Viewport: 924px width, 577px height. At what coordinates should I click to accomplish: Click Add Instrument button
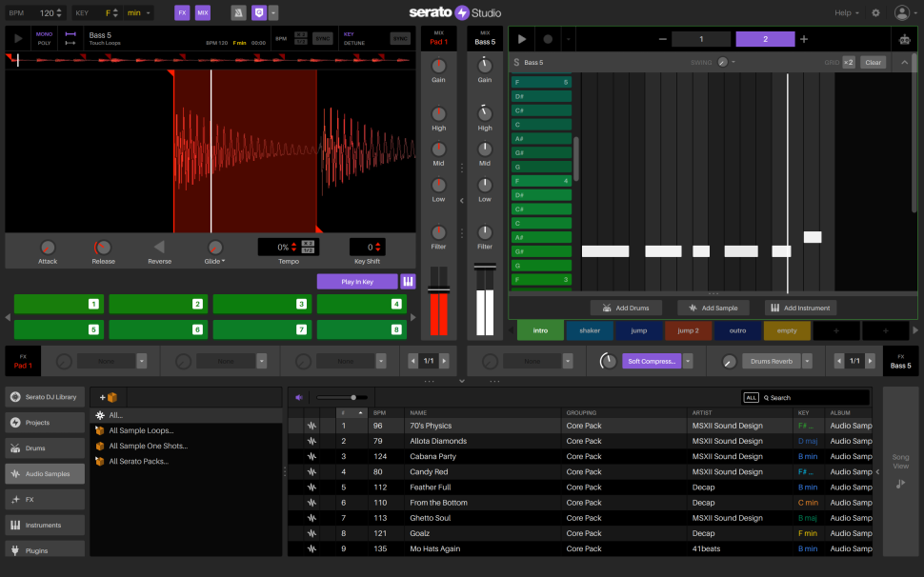(800, 308)
